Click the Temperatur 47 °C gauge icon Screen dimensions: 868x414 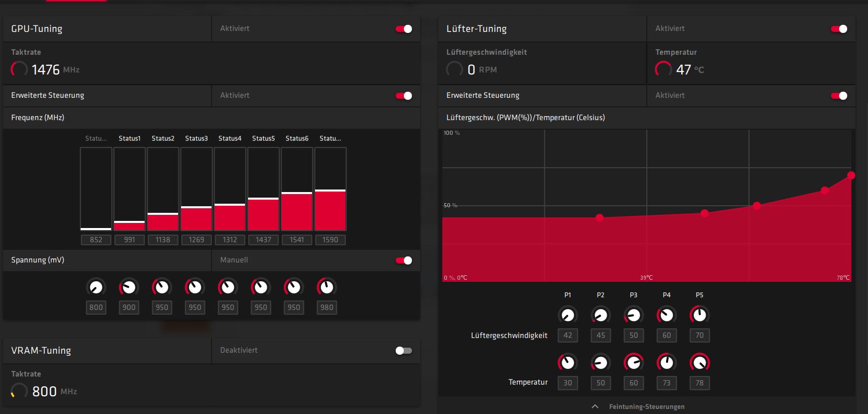pos(664,69)
